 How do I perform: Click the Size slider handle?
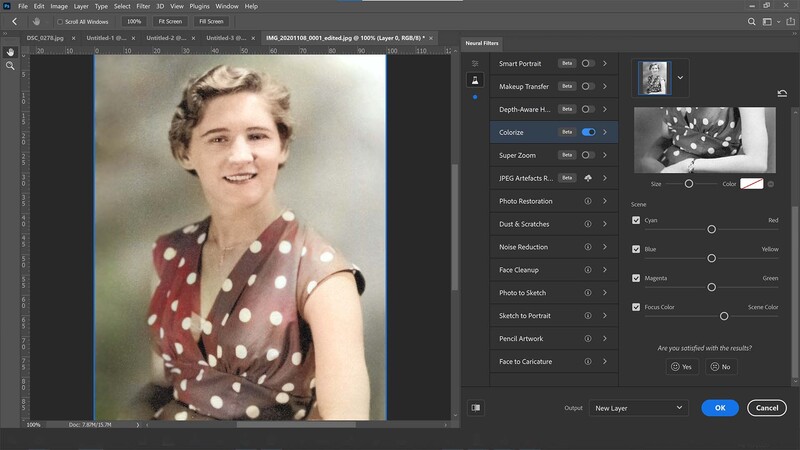689,184
